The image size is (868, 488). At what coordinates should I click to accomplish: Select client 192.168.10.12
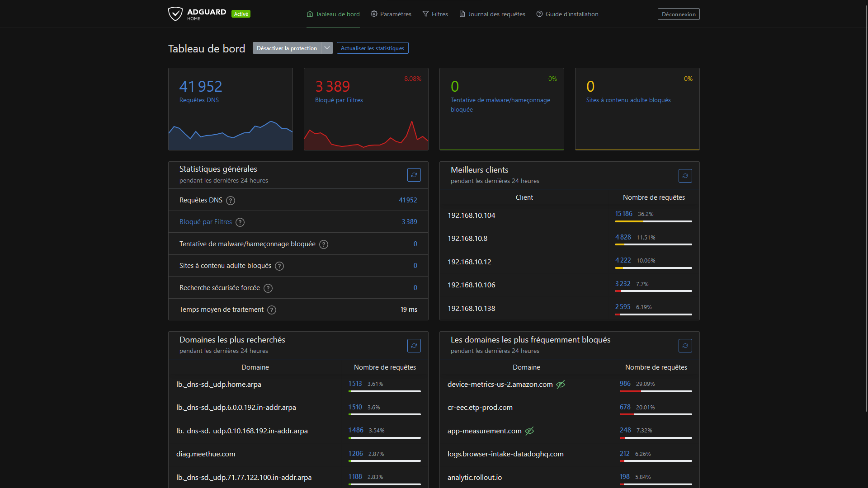point(469,262)
